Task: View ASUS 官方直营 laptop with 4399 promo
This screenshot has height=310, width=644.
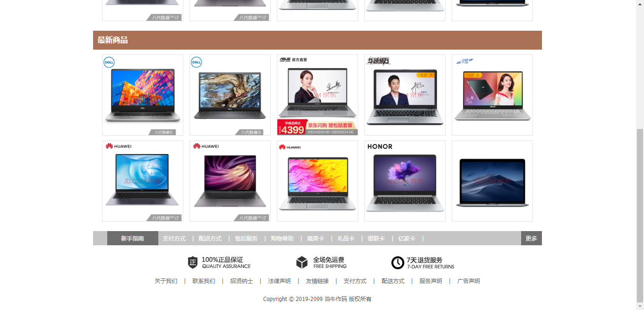Action: tap(318, 95)
